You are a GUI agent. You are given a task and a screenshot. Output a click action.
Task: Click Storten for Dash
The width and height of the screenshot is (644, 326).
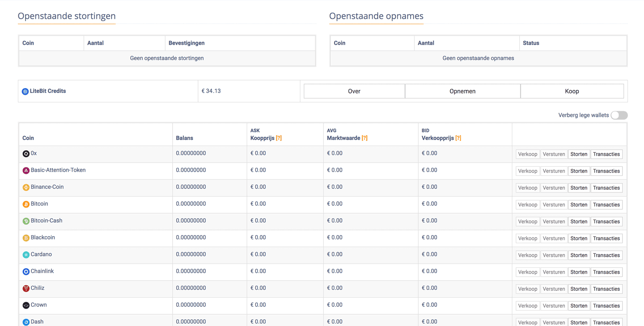579,322
